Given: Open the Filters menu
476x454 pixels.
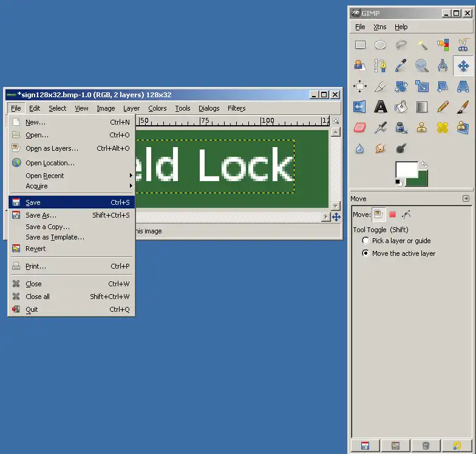Looking at the screenshot, I should 236,108.
